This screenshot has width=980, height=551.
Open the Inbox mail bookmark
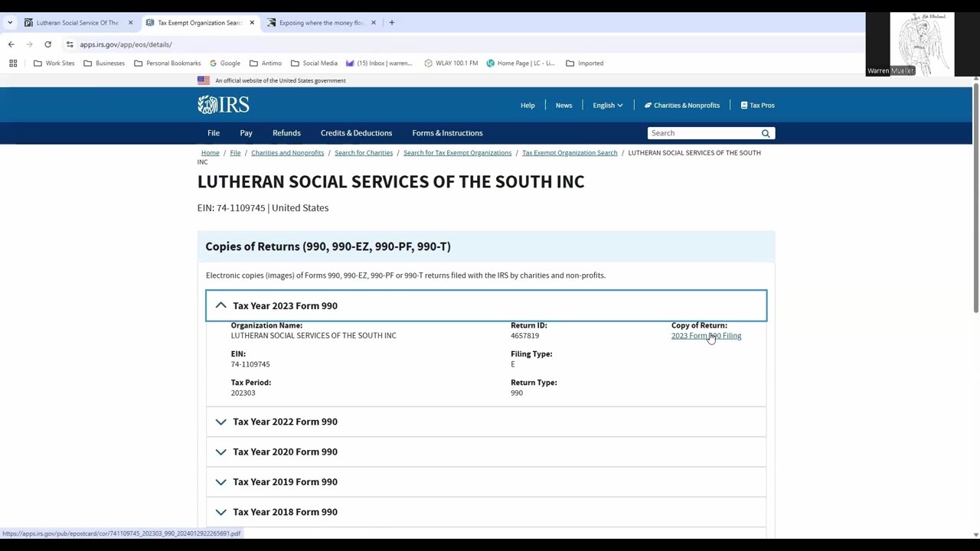tap(379, 64)
